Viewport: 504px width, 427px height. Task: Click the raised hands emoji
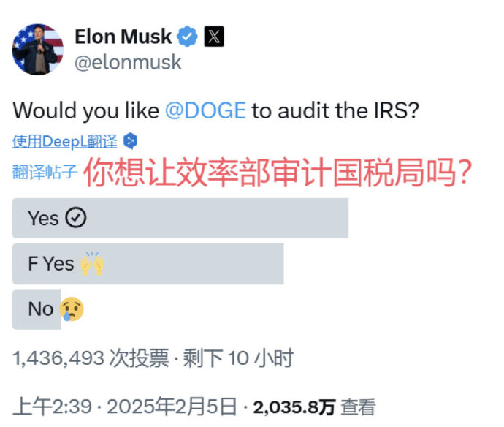pos(92,263)
